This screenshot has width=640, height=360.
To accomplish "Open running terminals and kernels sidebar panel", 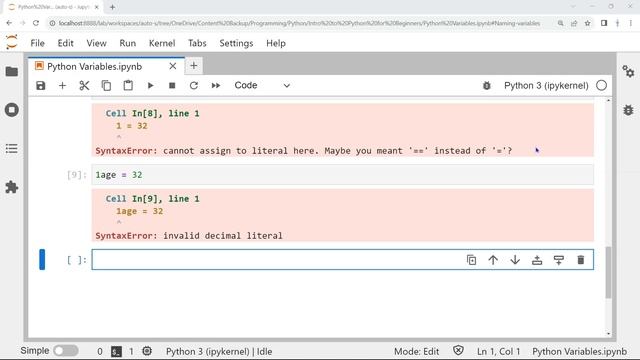I will [12, 110].
